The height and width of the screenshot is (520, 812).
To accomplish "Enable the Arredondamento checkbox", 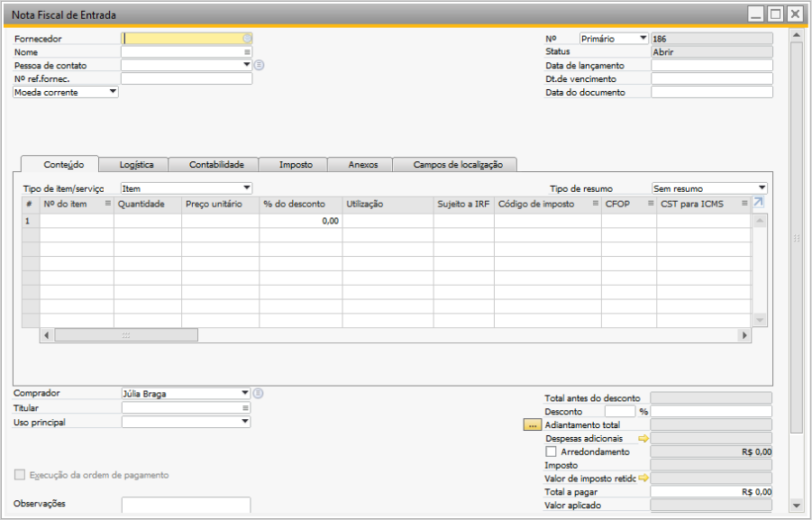I will coord(552,452).
